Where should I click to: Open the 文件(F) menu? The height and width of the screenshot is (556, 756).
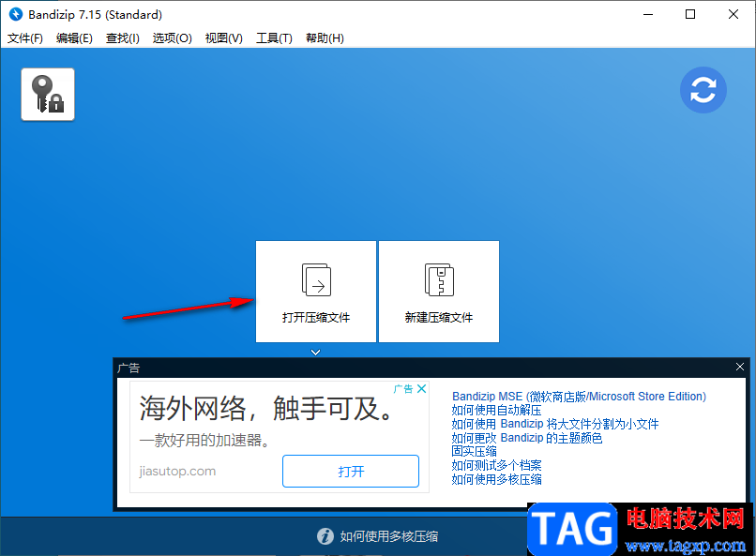[25, 38]
